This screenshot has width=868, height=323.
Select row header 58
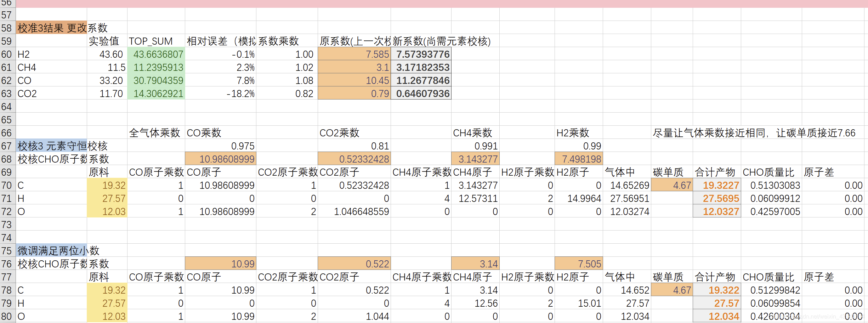pyautogui.click(x=7, y=28)
